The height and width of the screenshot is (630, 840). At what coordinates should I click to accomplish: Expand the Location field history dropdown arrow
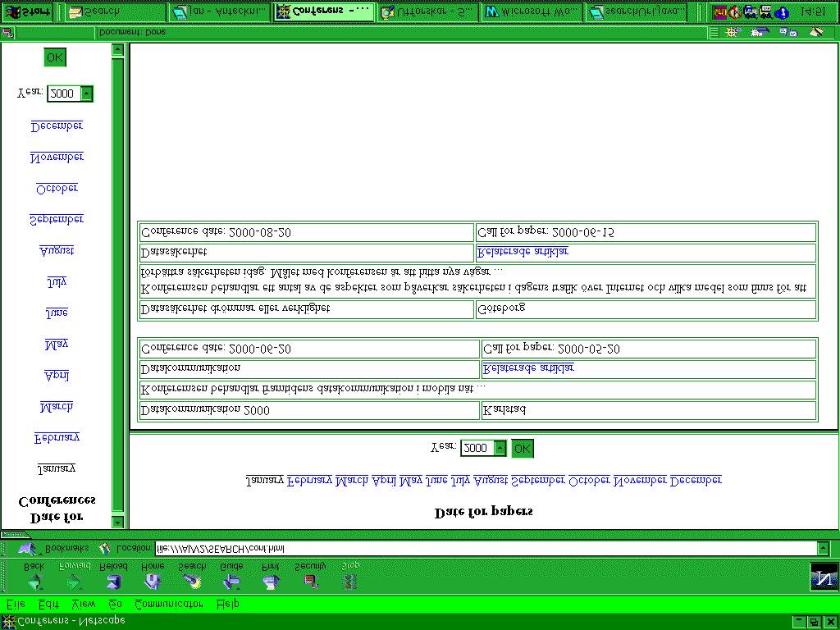[x=824, y=548]
